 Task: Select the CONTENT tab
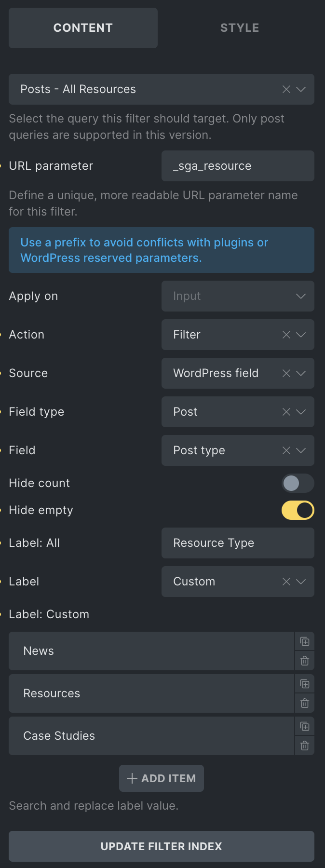pyautogui.click(x=83, y=27)
